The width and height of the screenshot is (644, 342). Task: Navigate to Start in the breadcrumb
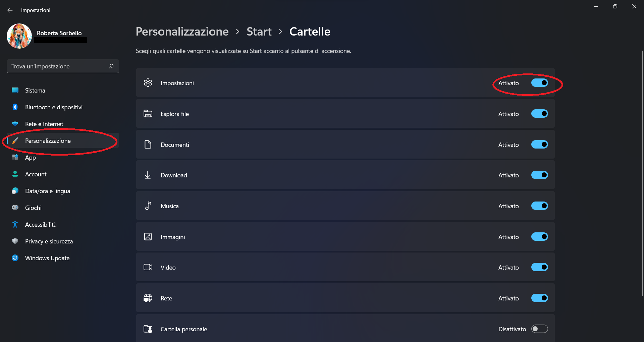pyautogui.click(x=259, y=32)
